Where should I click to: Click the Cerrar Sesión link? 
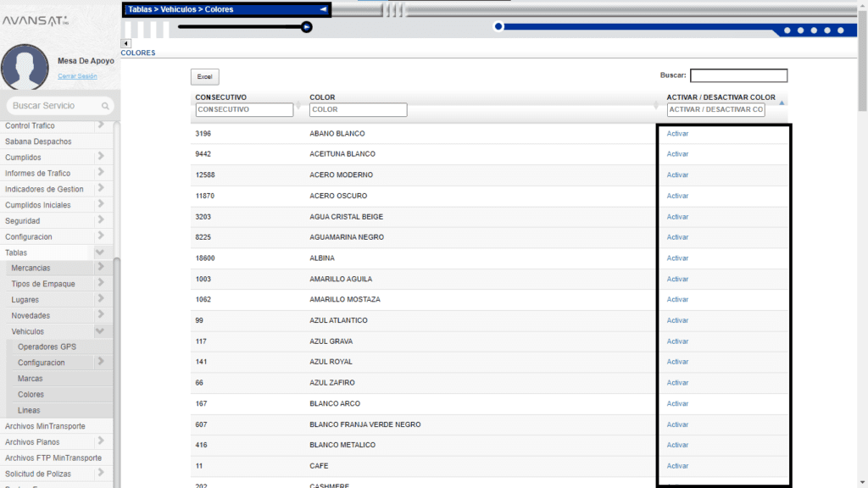click(77, 76)
